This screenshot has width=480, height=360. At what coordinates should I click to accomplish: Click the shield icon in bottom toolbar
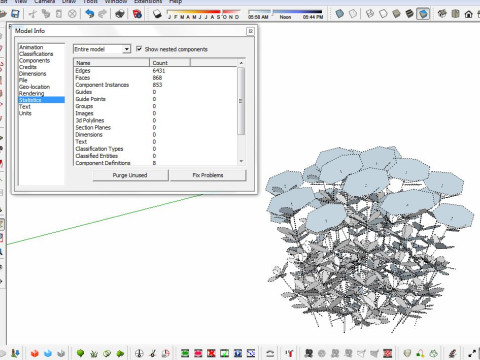pyautogui.click(x=407, y=353)
